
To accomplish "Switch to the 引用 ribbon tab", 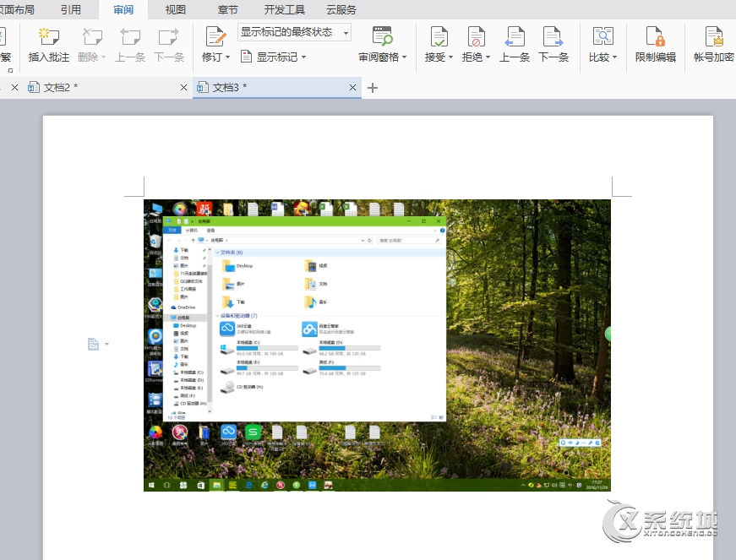I will [x=71, y=9].
